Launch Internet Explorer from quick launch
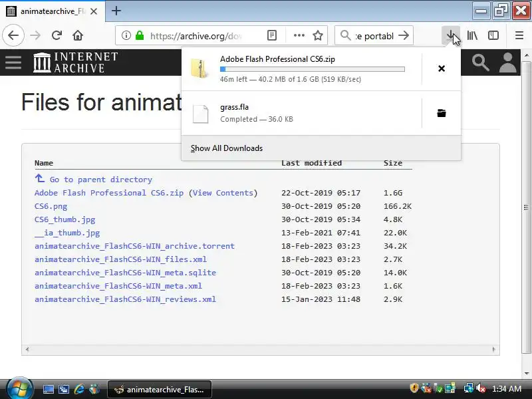Screen dimensions: 532x399 (79, 389)
